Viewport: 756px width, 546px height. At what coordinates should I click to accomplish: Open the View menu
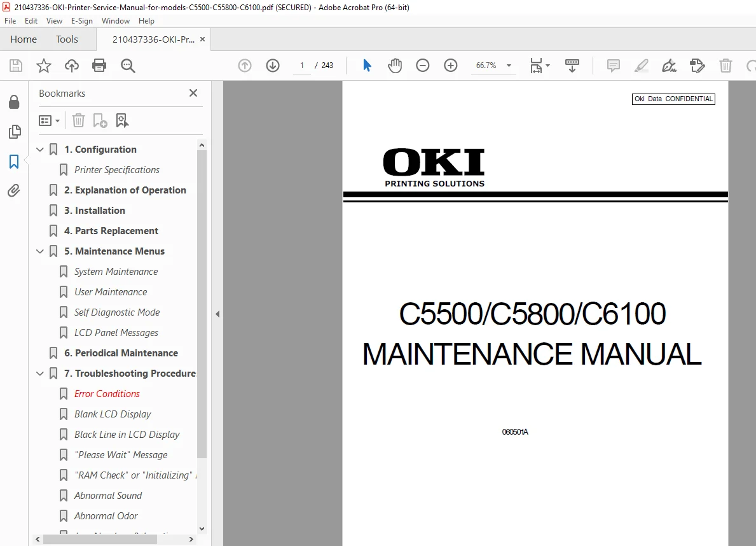(54, 21)
